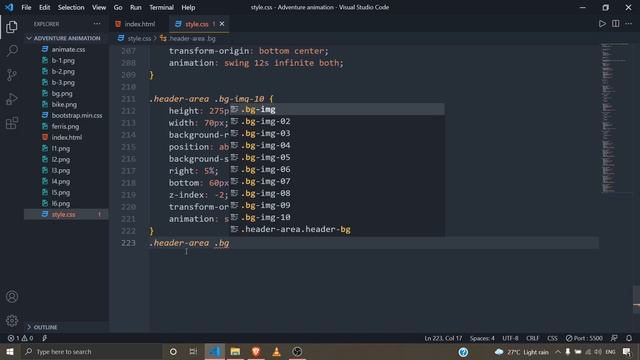640x360 pixels.
Task: Select .header-area.header-bg suggestion
Action: tap(337, 229)
